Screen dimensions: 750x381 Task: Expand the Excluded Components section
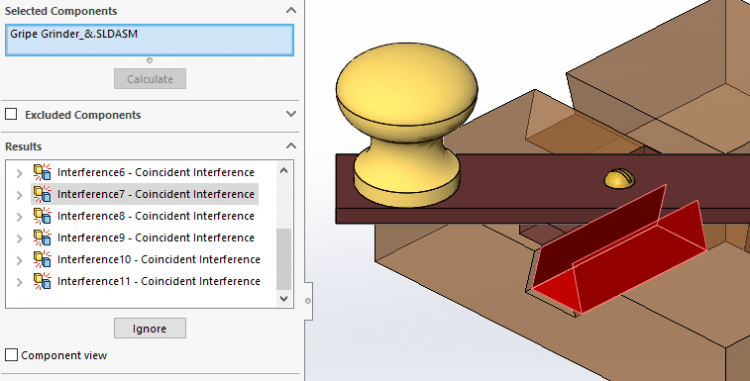[290, 114]
